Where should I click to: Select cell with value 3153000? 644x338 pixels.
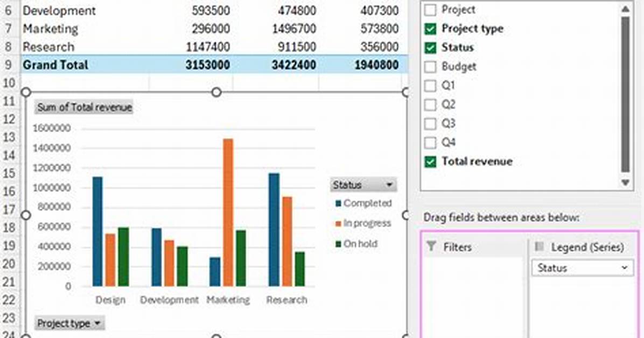[x=207, y=65]
